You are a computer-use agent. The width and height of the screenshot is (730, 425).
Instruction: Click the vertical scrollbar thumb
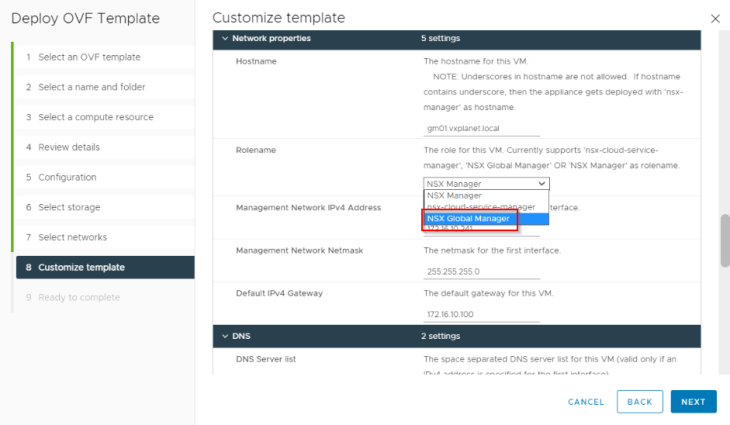tap(725, 240)
